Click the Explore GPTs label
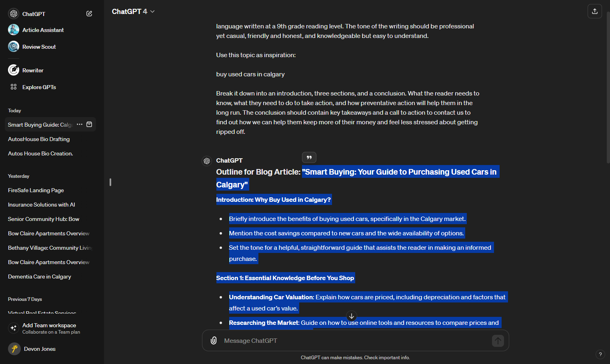The height and width of the screenshot is (364, 610). coord(39,87)
